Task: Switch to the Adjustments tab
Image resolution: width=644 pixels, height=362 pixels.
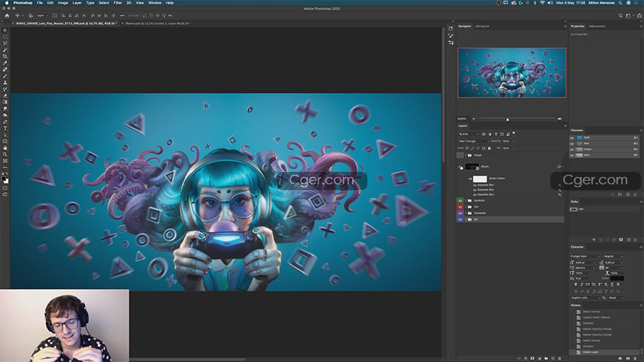Action: coord(596,26)
